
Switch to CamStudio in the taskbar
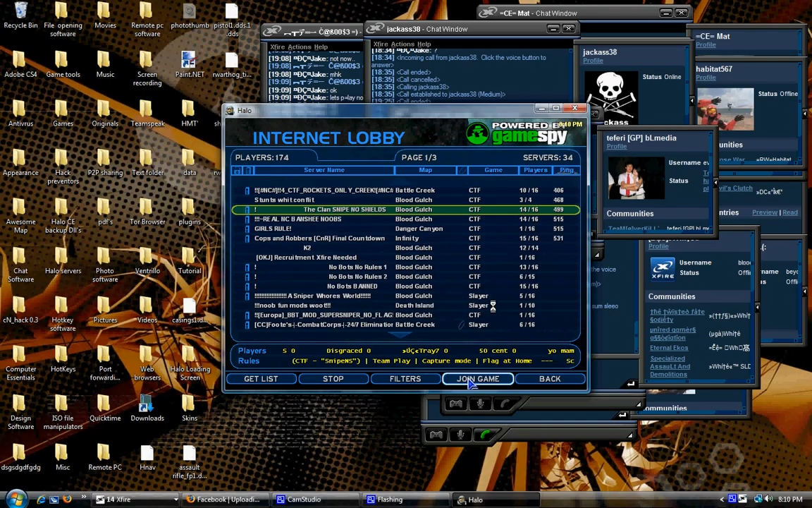coord(299,500)
